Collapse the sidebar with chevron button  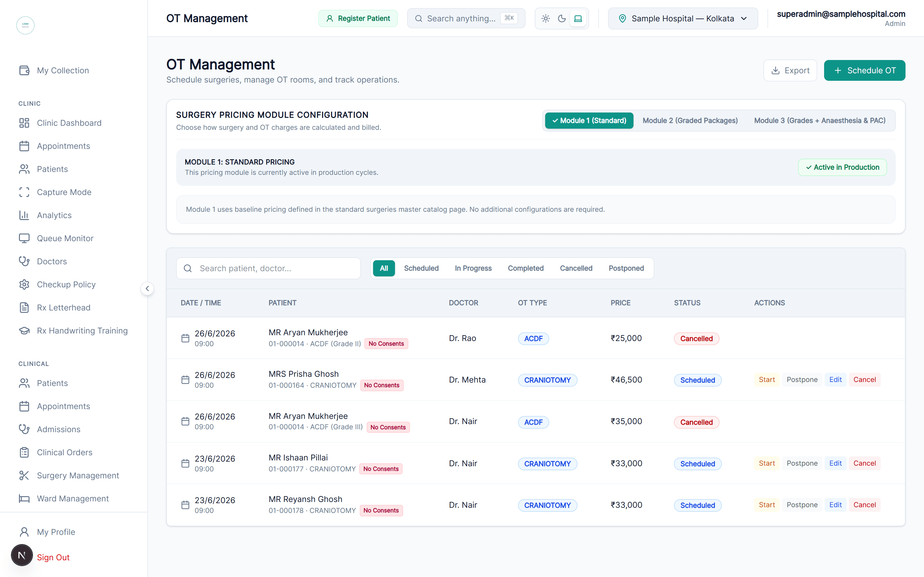coord(147,288)
